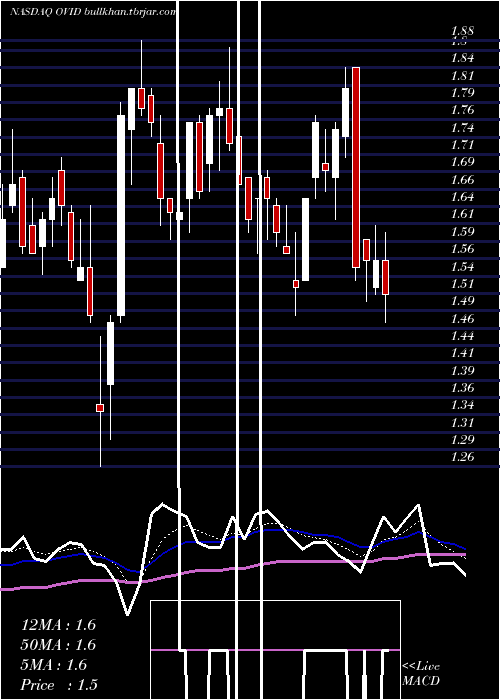Click the 1.54 price axis value

[x=462, y=267]
